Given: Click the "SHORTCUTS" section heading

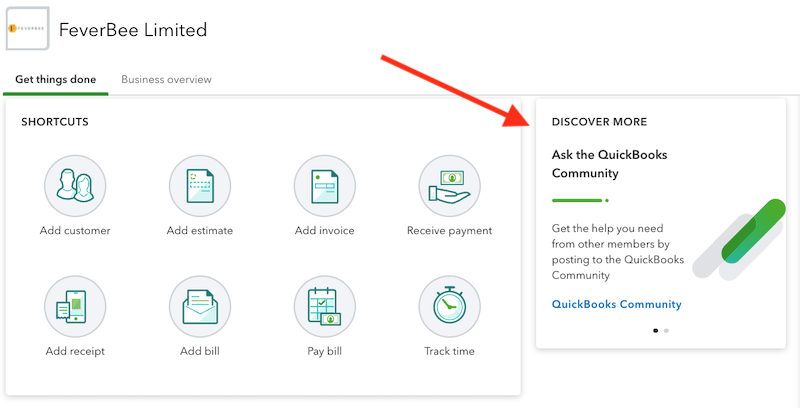Looking at the screenshot, I should point(55,122).
